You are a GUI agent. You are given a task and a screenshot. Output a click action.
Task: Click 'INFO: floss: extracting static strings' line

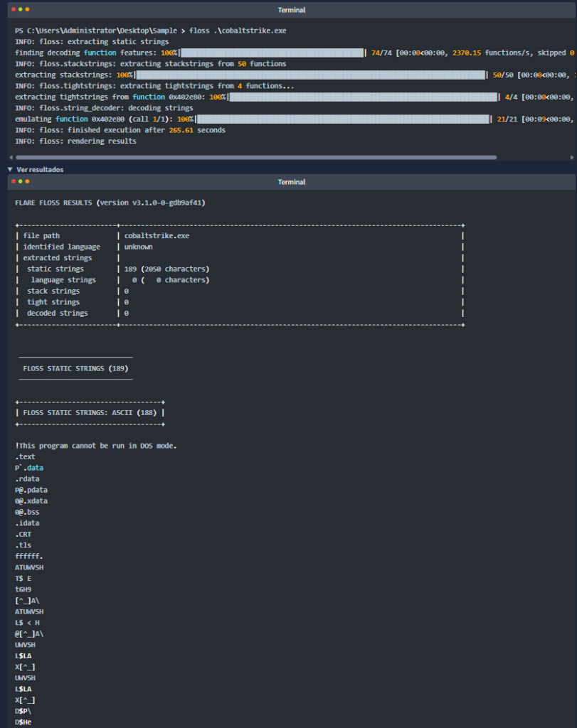(x=92, y=42)
